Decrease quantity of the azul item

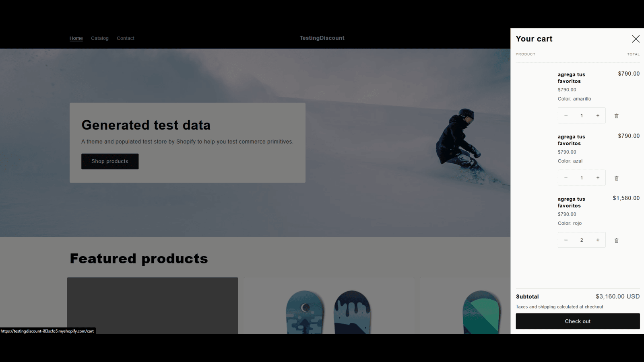click(566, 178)
